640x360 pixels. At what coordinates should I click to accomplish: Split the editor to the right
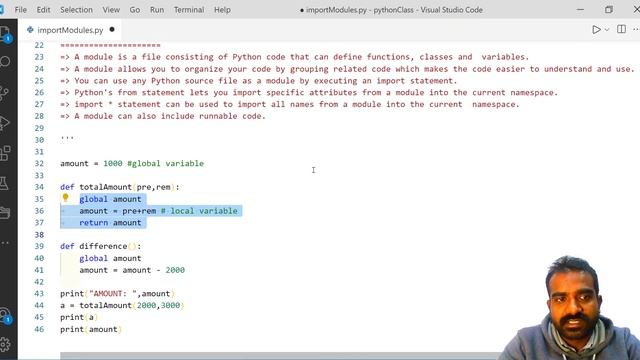click(621, 29)
